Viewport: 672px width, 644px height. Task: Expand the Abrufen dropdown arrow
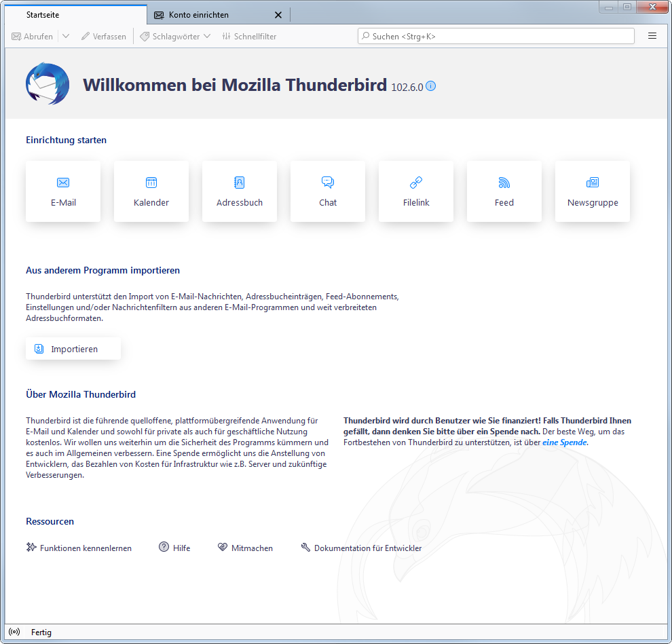tap(66, 37)
